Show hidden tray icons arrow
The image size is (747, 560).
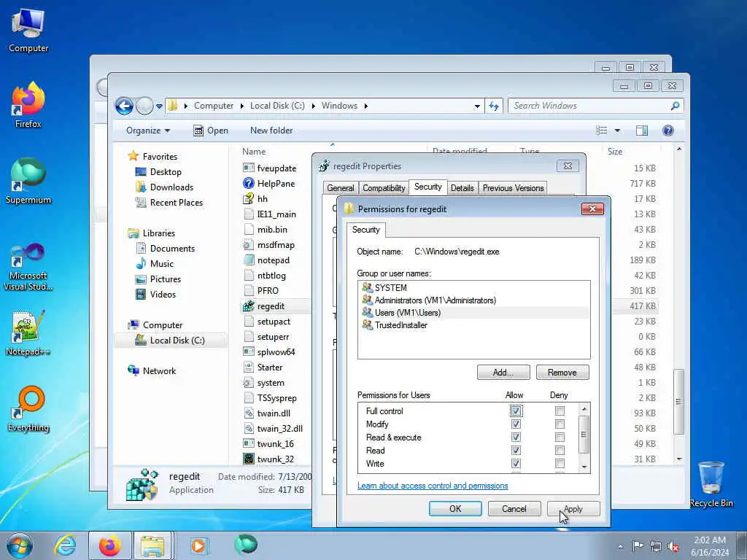click(620, 547)
